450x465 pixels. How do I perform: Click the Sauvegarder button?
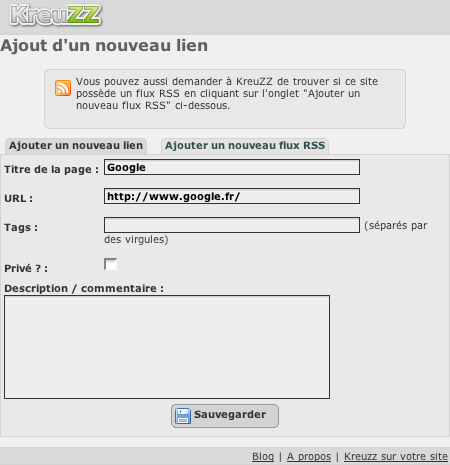click(225, 416)
